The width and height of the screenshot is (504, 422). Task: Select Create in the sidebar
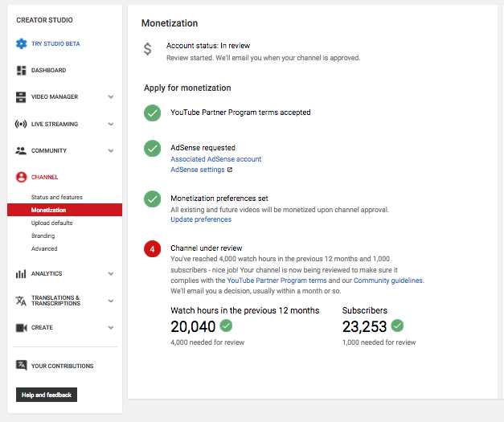coord(42,328)
